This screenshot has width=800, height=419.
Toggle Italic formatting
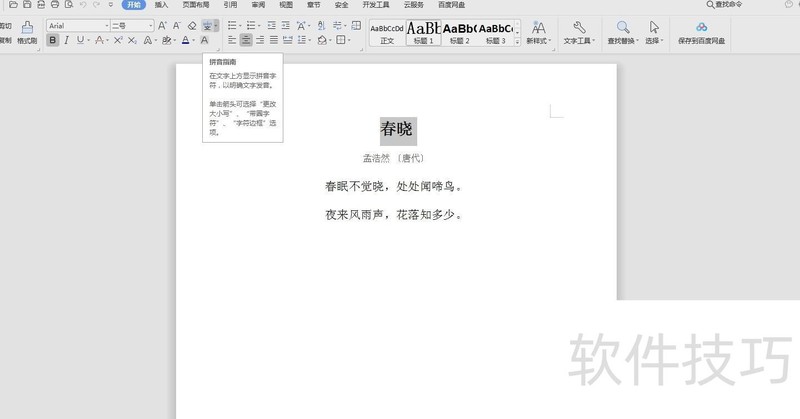click(66, 40)
